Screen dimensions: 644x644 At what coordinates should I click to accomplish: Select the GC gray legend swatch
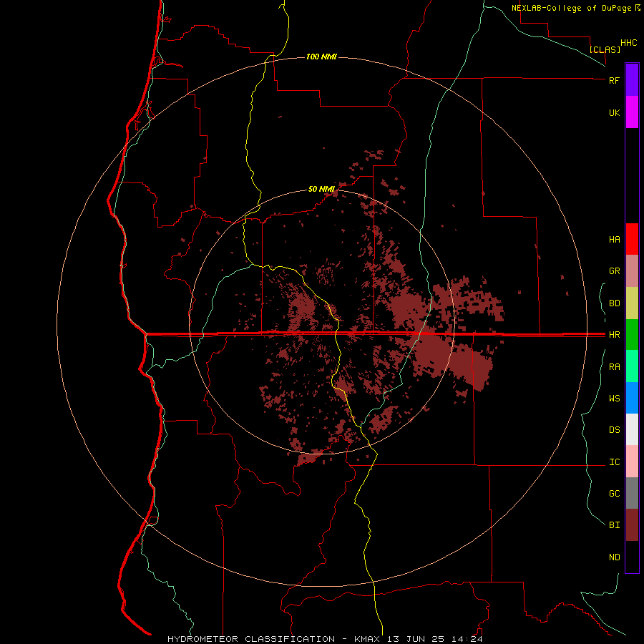[632, 493]
